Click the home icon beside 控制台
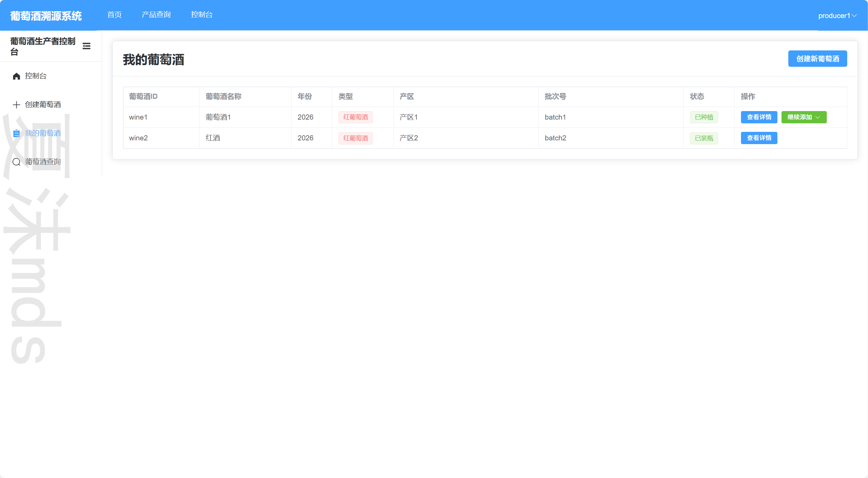 pos(16,76)
